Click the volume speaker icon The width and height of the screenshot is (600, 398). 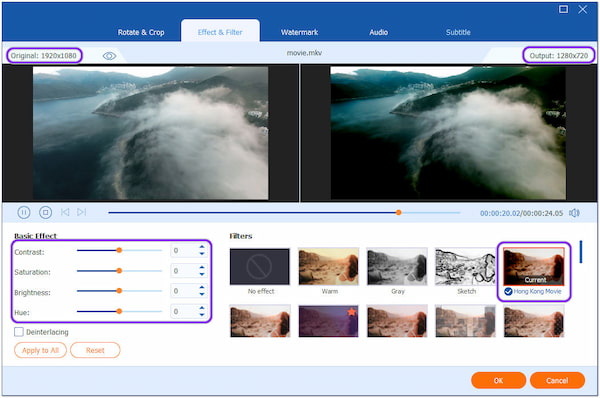tap(574, 213)
